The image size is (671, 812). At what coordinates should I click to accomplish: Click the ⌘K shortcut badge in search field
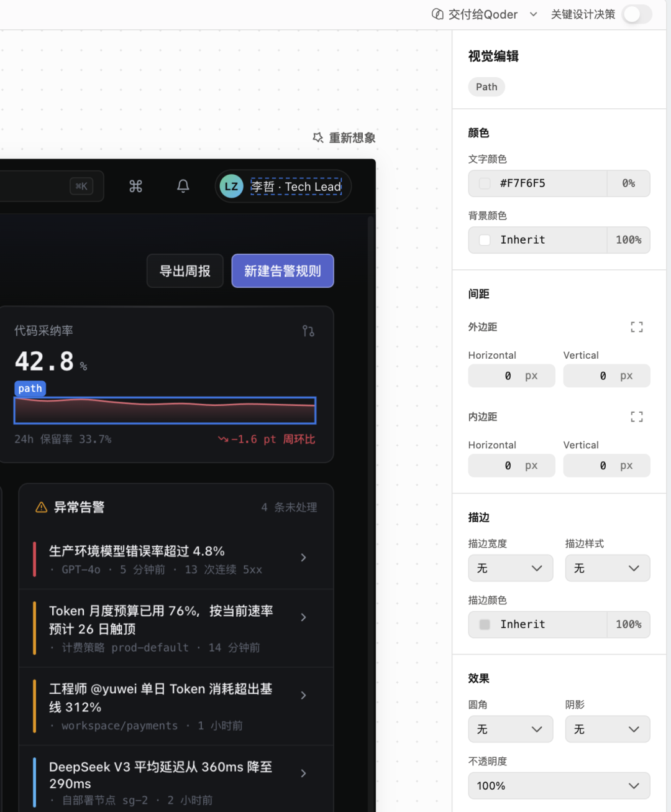[81, 186]
